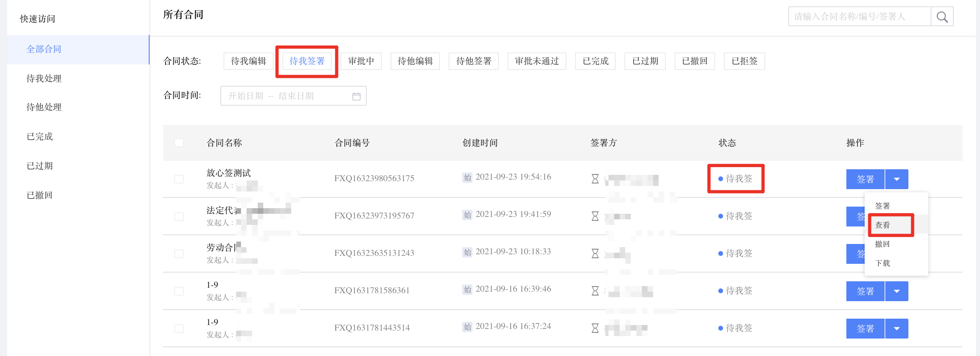The height and width of the screenshot is (356, 980).
Task: Click hourglass icon in FXQ1631781443514 row
Action: click(x=595, y=328)
